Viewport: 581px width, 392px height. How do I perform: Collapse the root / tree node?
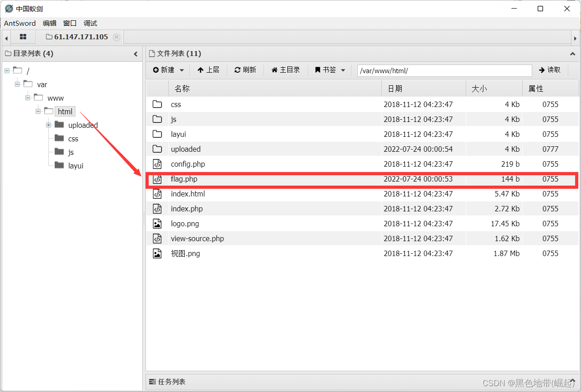click(7, 71)
